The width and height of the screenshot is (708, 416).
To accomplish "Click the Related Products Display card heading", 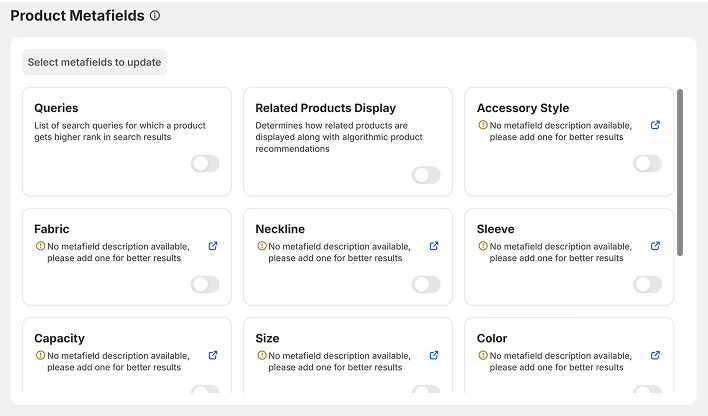I will [325, 108].
